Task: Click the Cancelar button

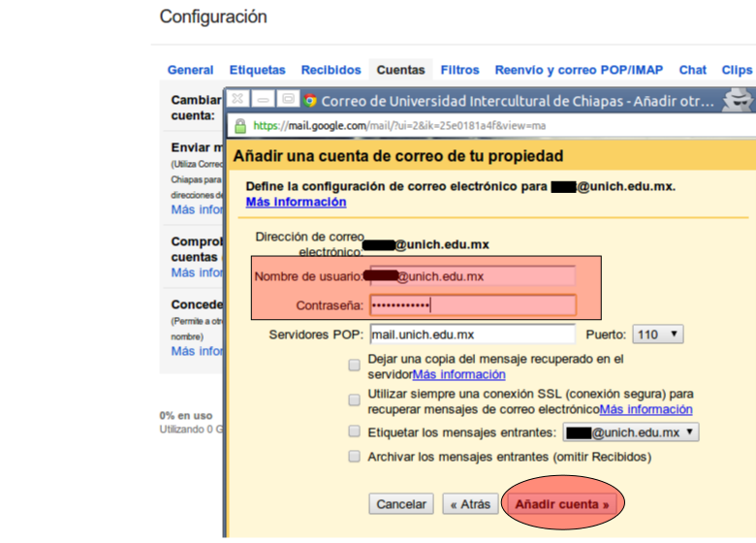Action: [401, 504]
